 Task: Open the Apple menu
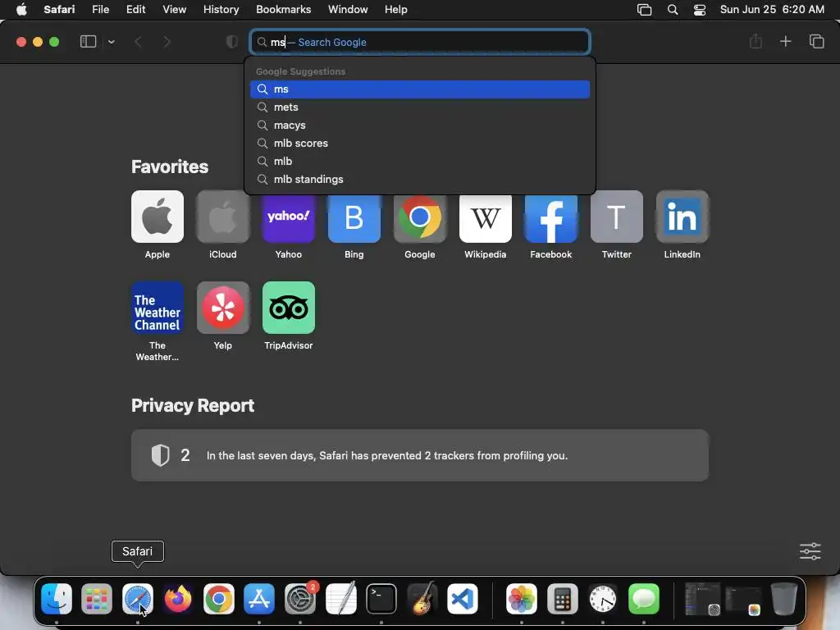21,10
